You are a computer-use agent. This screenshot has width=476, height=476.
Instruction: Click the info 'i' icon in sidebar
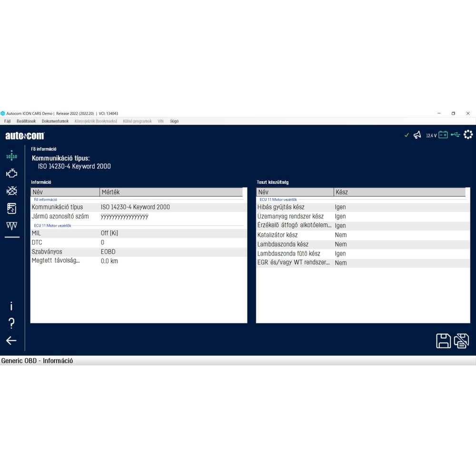point(11,307)
